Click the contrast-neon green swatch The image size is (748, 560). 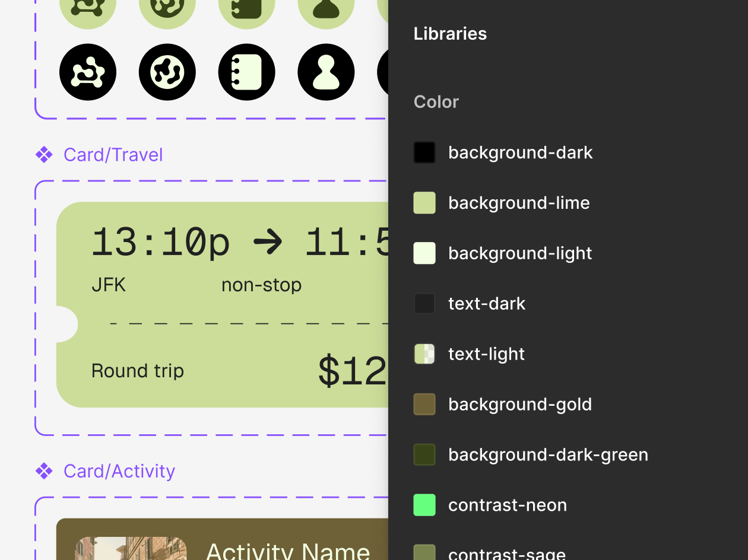pyautogui.click(x=424, y=505)
